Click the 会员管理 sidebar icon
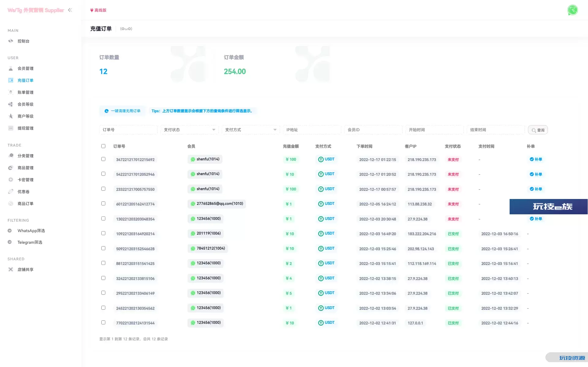The image size is (588, 367). pyautogui.click(x=11, y=68)
